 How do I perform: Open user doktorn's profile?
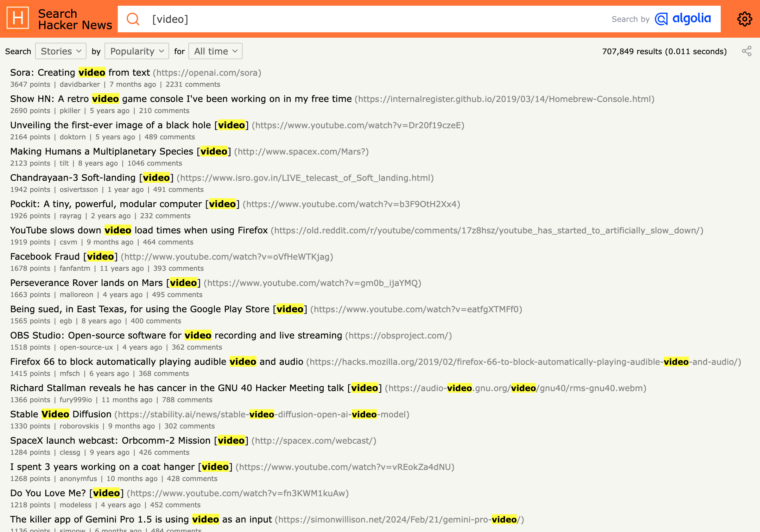73,137
